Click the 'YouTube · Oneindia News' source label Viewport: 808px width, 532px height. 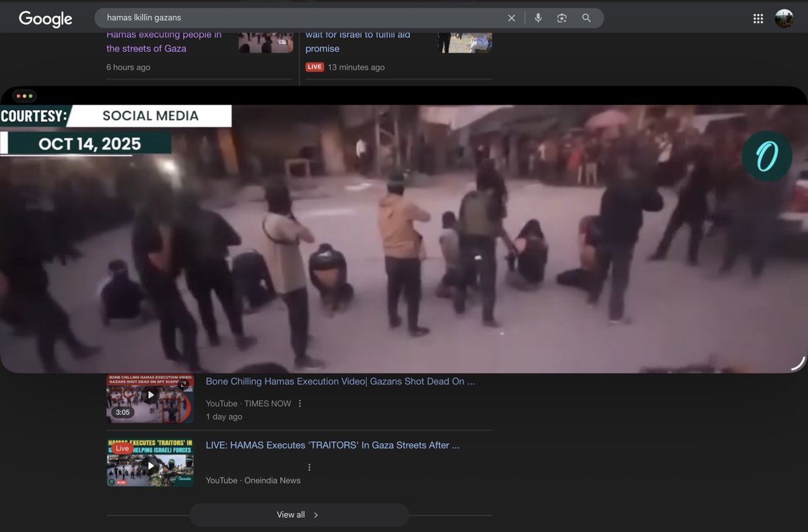tap(253, 480)
